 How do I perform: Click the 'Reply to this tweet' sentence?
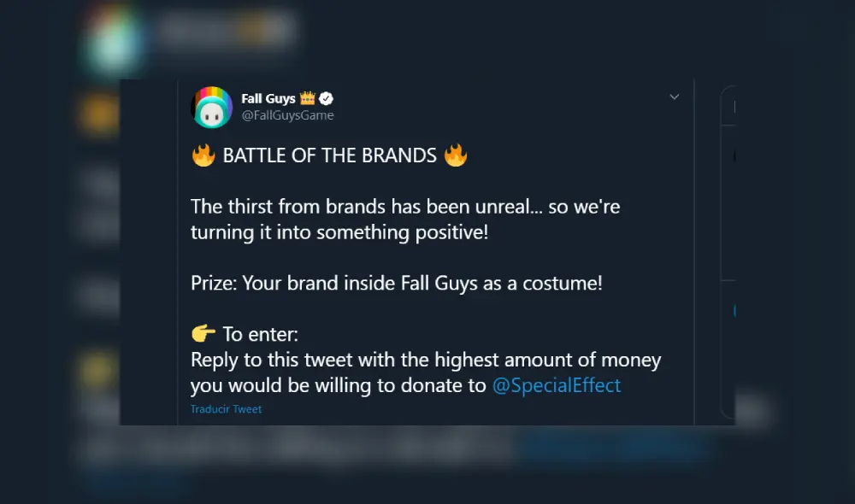point(426,360)
